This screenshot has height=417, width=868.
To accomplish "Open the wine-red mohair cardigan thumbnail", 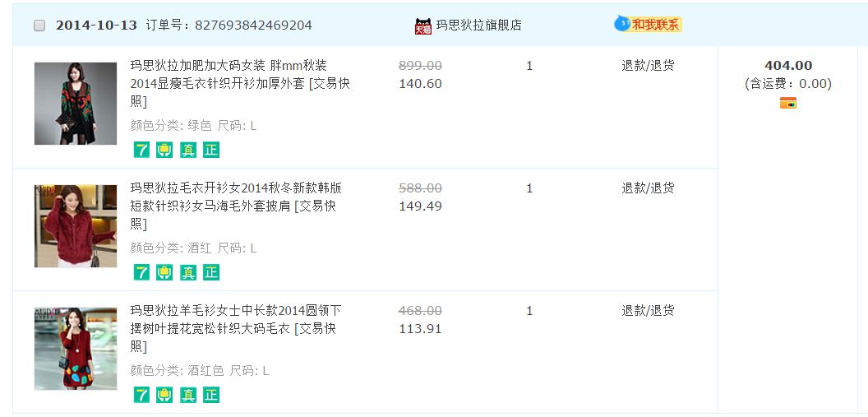I will tap(76, 226).
